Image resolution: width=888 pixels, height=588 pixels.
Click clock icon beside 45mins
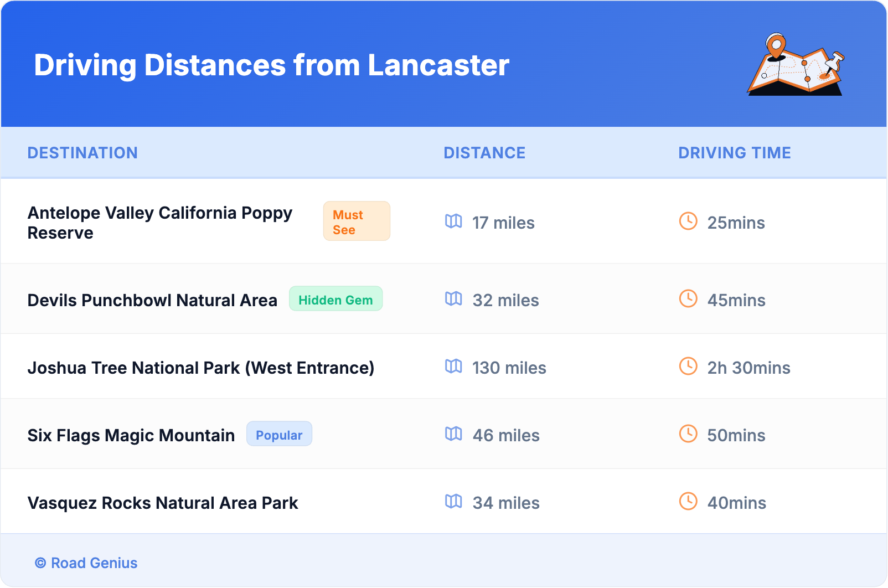tap(688, 299)
